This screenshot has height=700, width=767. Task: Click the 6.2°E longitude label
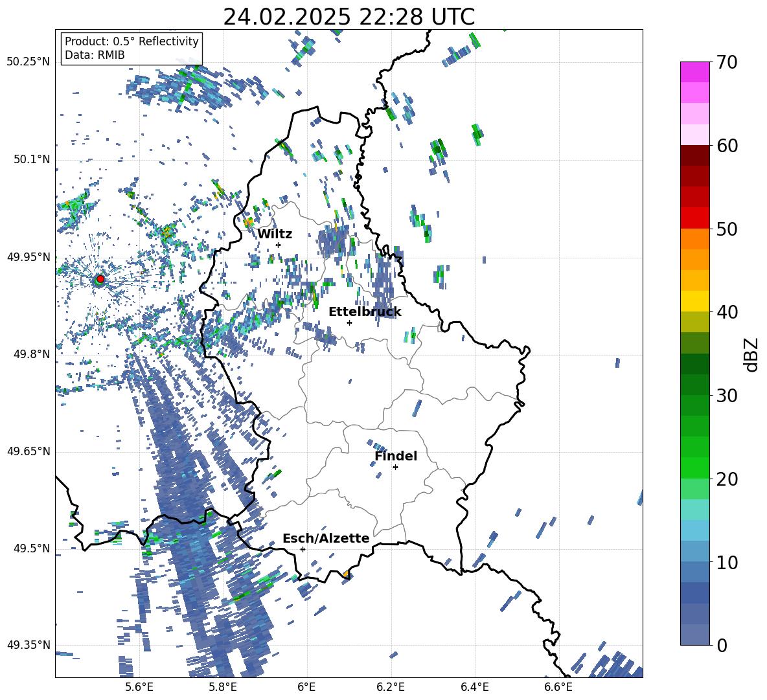pos(391,687)
